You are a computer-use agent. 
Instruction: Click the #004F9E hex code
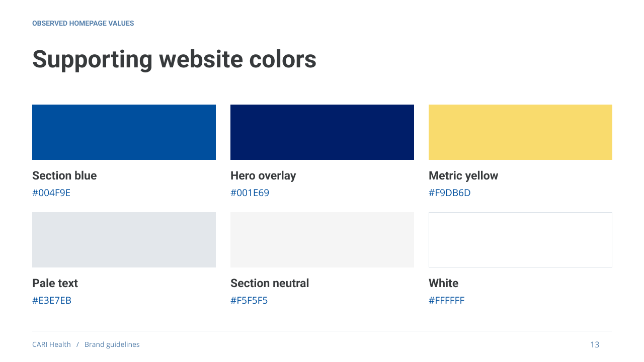(x=51, y=193)
